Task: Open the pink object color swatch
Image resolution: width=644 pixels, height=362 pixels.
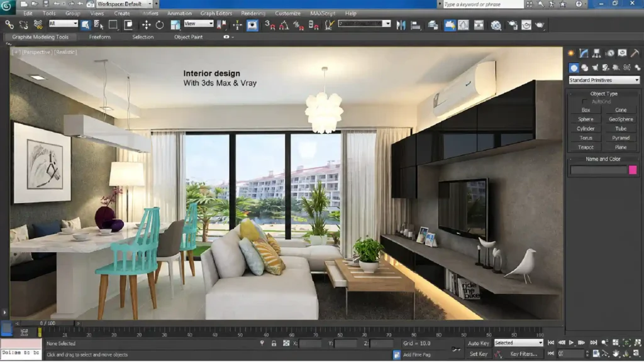Action: [x=633, y=170]
